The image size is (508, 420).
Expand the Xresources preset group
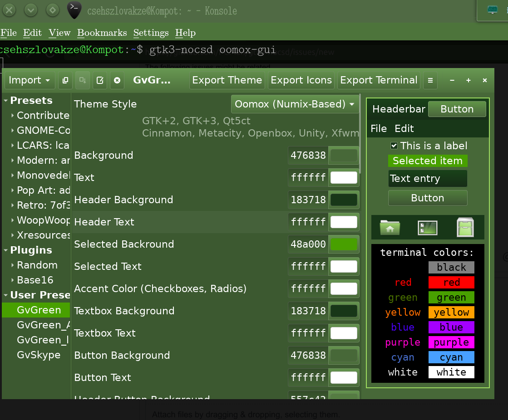pyautogui.click(x=12, y=235)
